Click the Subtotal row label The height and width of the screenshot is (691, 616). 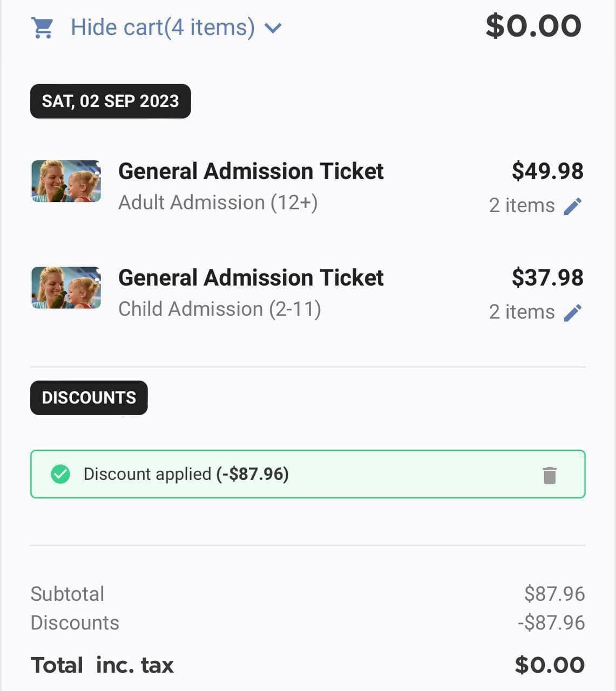click(x=67, y=594)
